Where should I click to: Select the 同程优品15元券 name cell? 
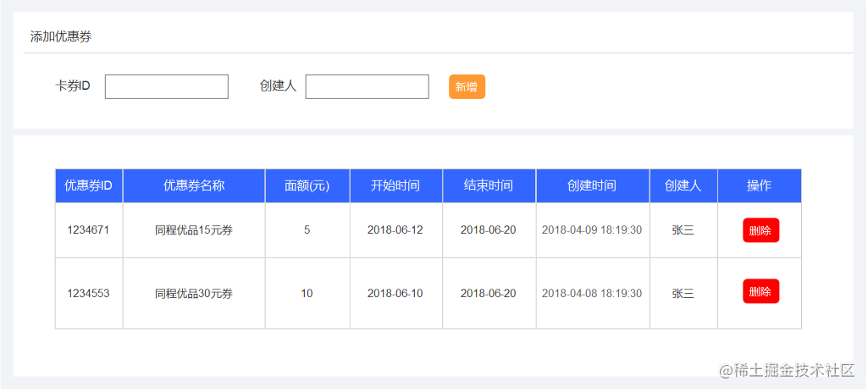tap(194, 230)
